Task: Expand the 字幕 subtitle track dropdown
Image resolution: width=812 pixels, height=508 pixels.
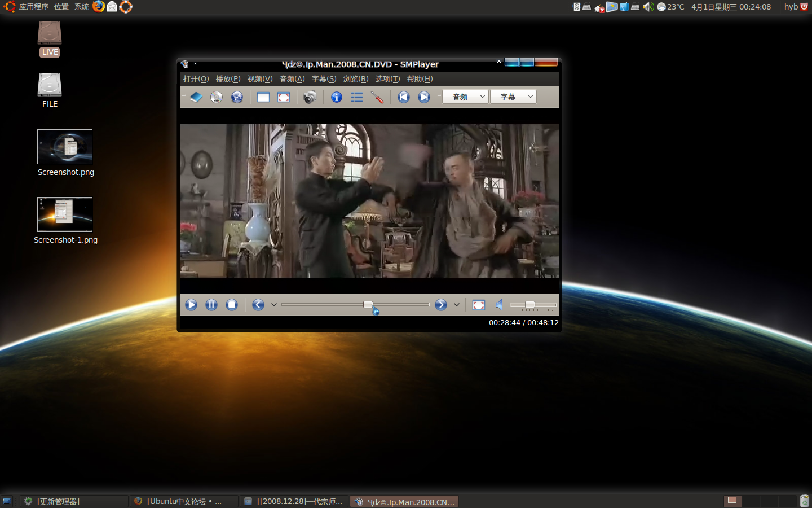Action: coord(513,97)
